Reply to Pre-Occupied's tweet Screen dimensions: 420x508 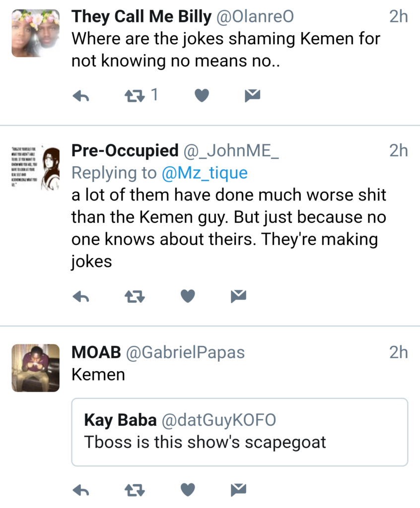(x=80, y=297)
